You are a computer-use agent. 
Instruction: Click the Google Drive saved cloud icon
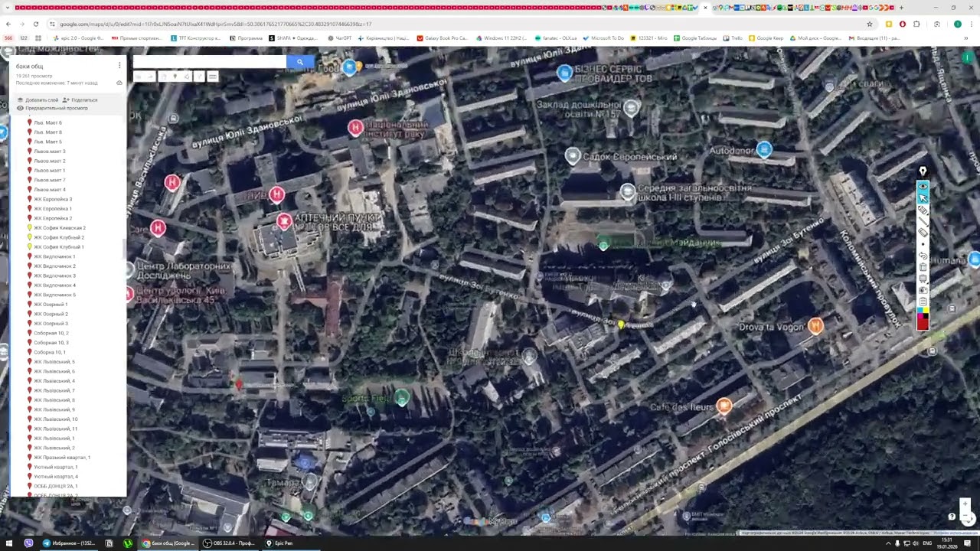[x=119, y=83]
